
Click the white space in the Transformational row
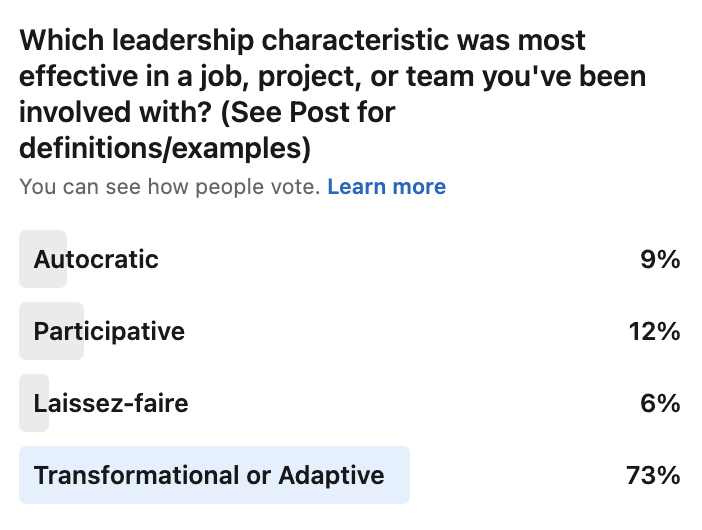(517, 475)
